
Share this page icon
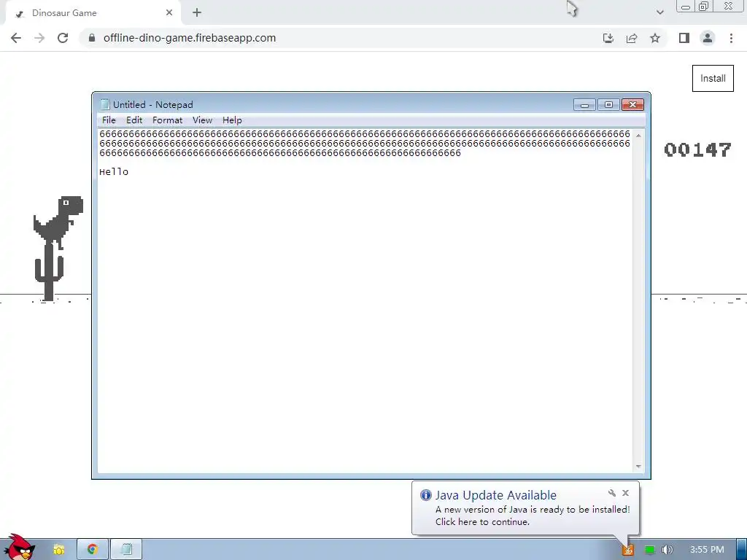click(x=632, y=38)
